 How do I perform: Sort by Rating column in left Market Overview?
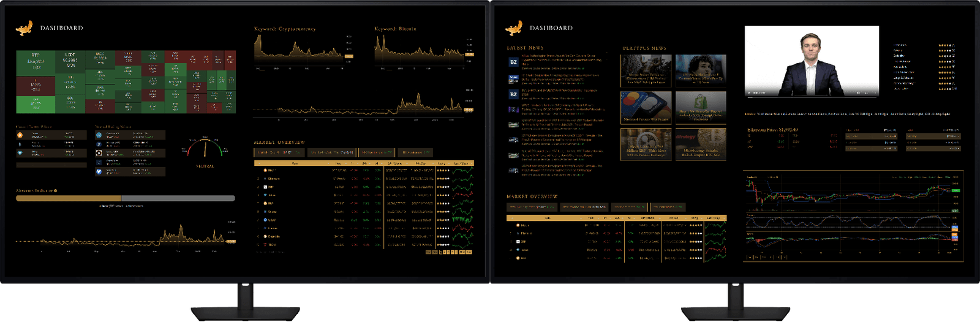tap(442, 163)
